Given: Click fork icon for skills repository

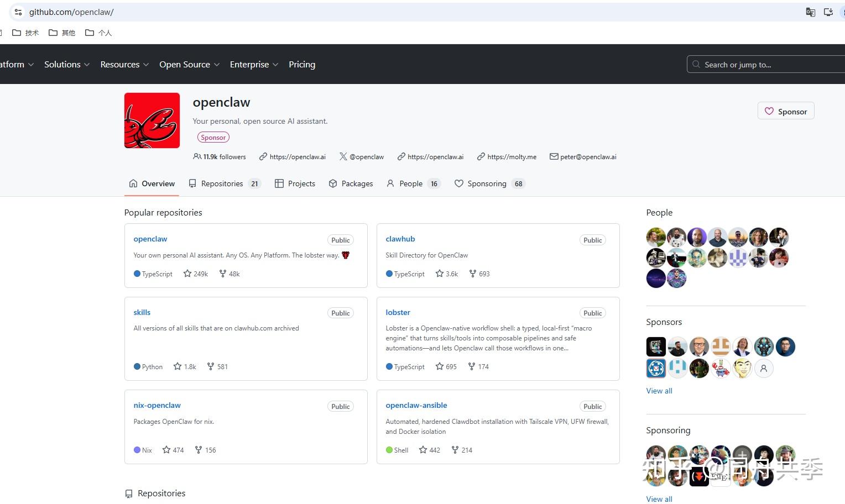Looking at the screenshot, I should (x=211, y=366).
